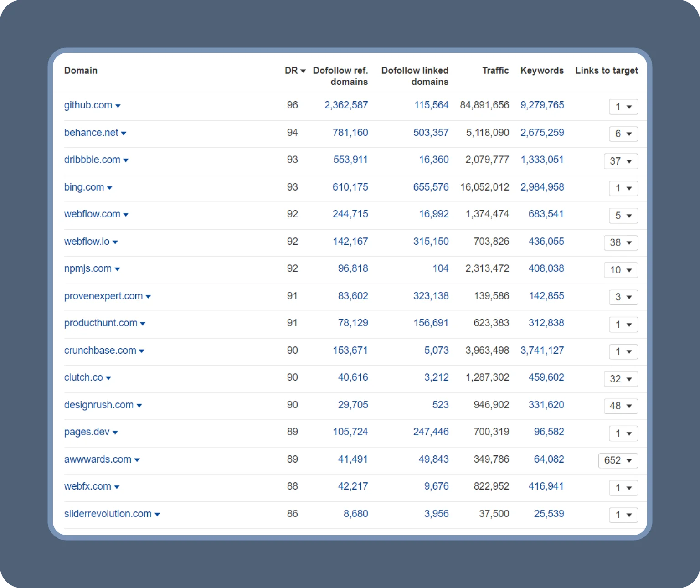Expand pages.dev links to target box
The height and width of the screenshot is (588, 700).
[x=623, y=433]
